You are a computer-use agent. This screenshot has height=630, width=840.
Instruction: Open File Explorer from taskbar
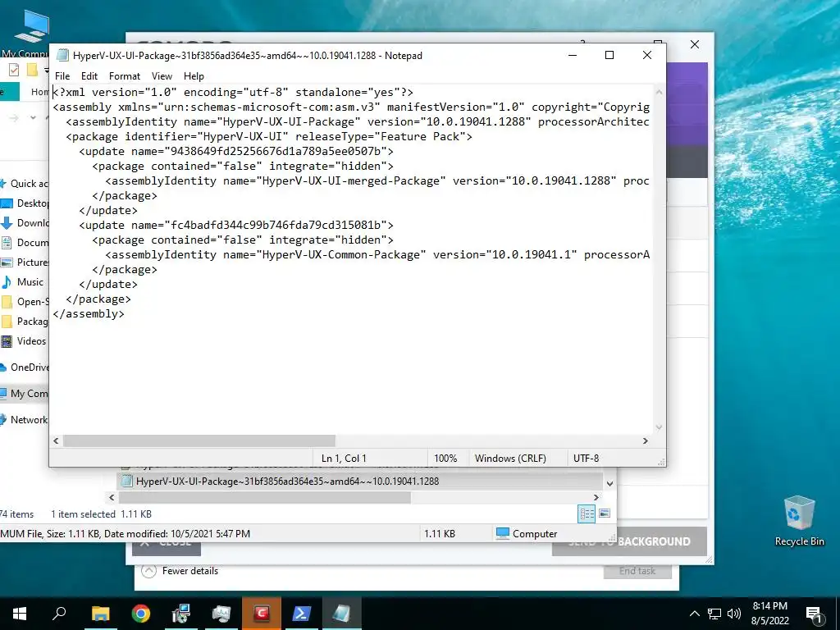click(x=100, y=614)
